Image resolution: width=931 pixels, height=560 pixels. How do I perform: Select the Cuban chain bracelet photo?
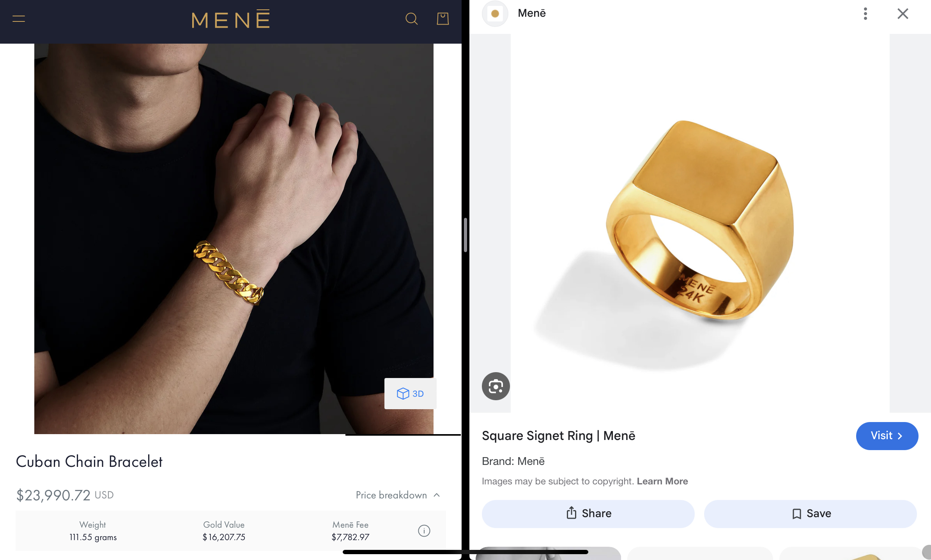tap(234, 238)
